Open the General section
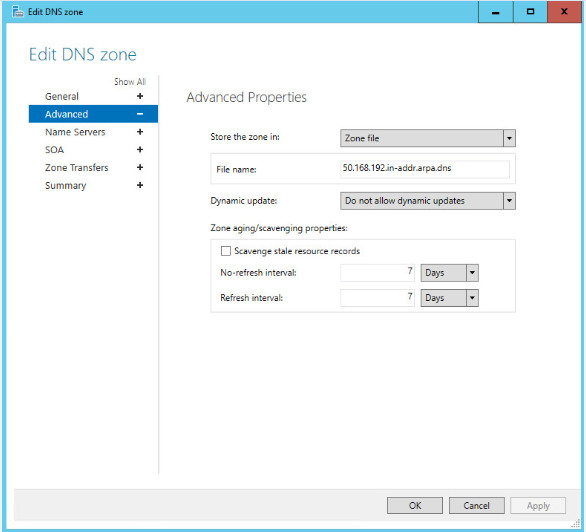The image size is (586, 532). pos(62,96)
